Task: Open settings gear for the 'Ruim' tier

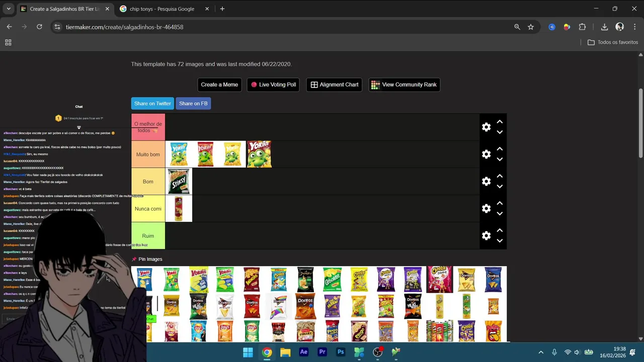Action: coord(486,236)
